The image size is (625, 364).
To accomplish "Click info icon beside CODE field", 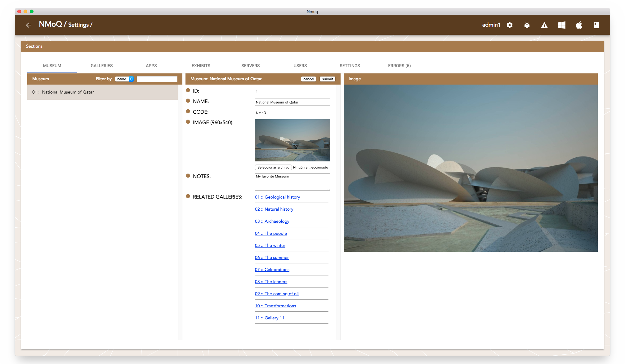I will coord(188,111).
